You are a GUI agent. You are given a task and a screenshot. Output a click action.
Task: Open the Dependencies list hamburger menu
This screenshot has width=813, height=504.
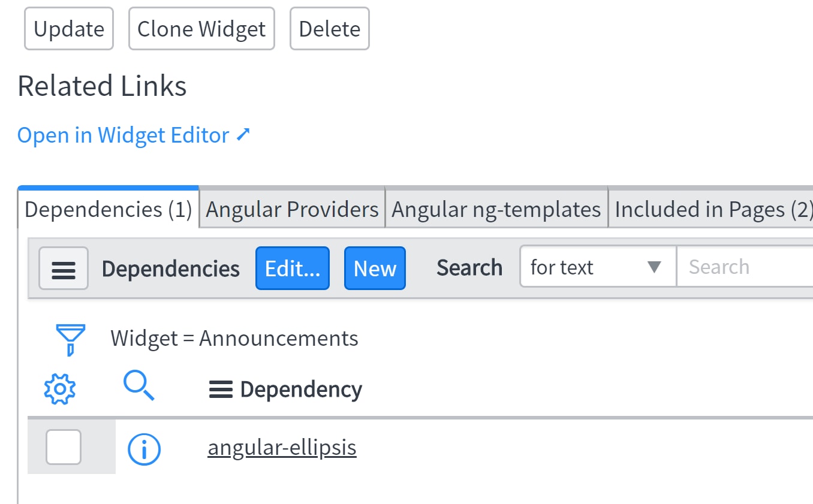(64, 268)
